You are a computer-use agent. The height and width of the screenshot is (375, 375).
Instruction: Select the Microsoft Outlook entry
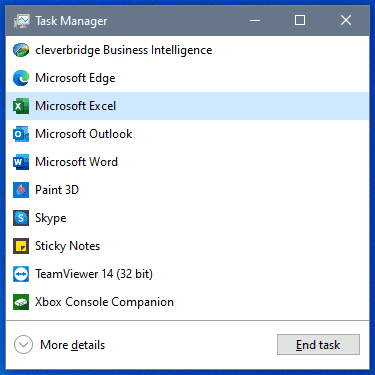point(187,134)
